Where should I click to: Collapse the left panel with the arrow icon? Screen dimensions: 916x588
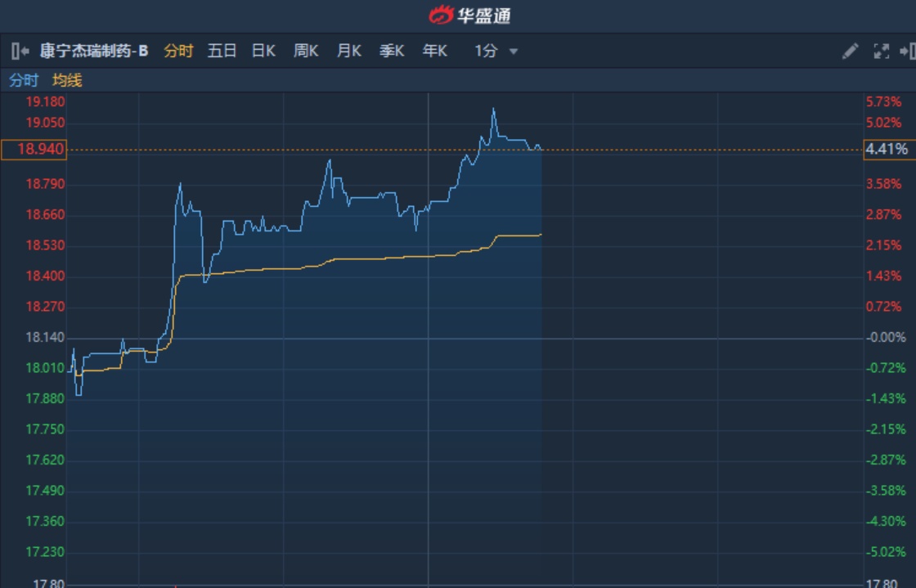tap(20, 52)
